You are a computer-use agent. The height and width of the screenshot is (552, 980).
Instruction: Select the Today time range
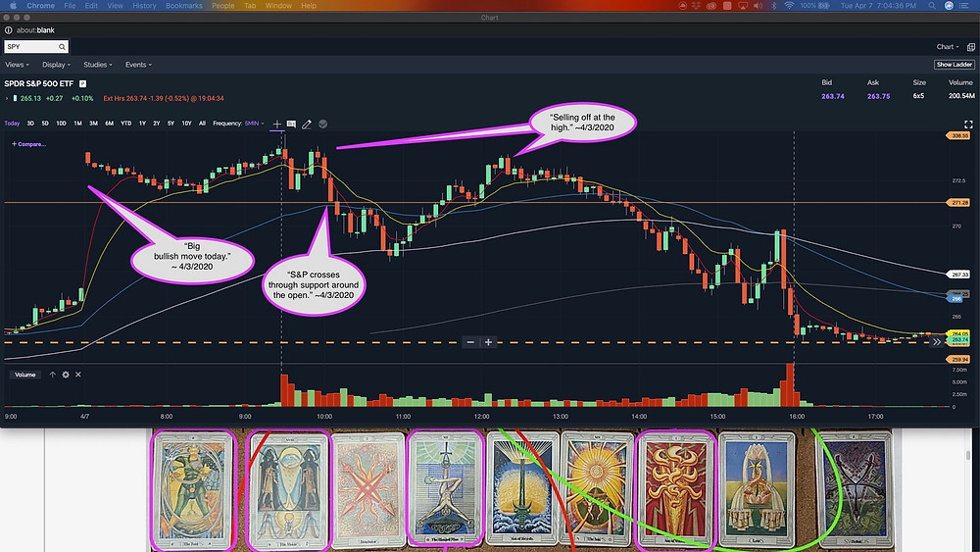12,124
